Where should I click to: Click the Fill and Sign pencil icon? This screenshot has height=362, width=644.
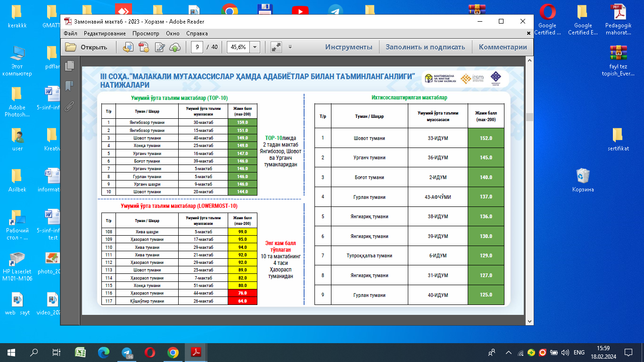tap(159, 47)
